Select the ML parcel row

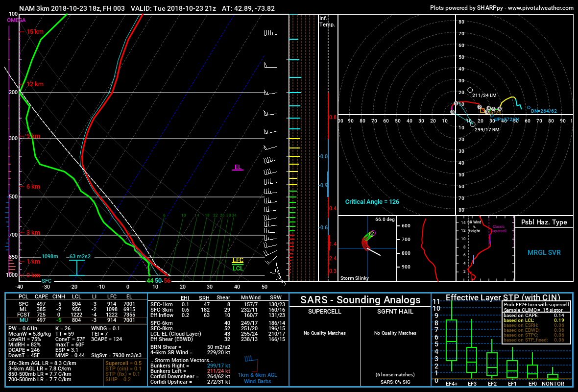(x=77, y=309)
